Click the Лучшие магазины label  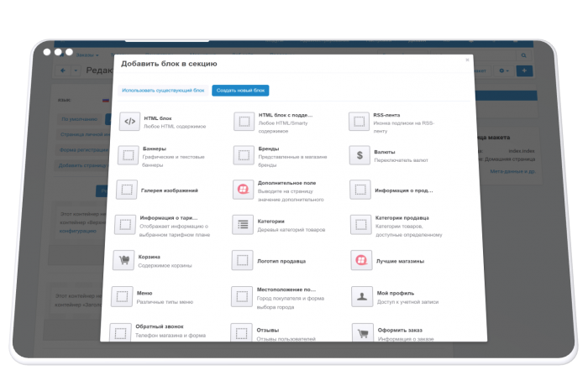[400, 261]
